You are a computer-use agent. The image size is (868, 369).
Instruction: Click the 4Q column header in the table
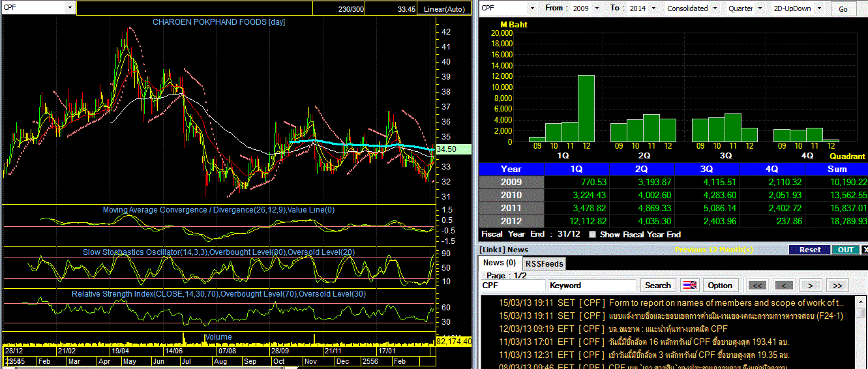772,169
